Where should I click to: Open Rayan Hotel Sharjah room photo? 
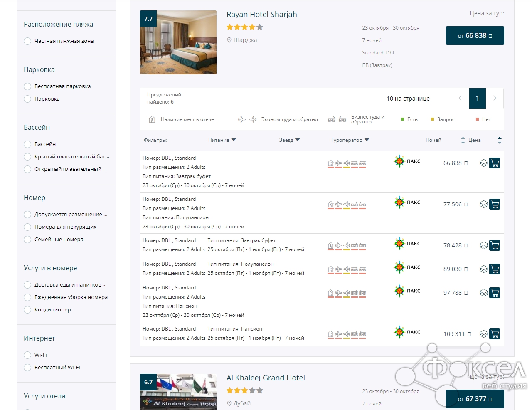pos(178,42)
